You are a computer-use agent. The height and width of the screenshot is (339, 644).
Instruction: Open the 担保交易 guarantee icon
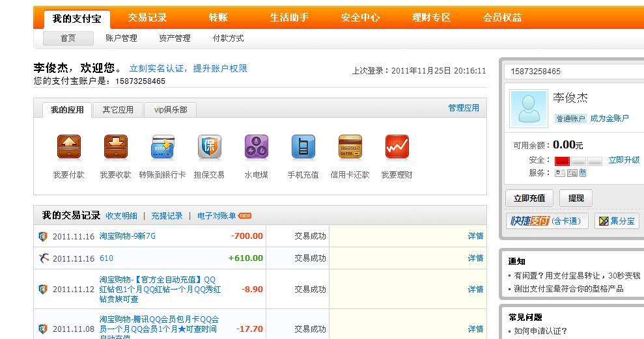(209, 147)
